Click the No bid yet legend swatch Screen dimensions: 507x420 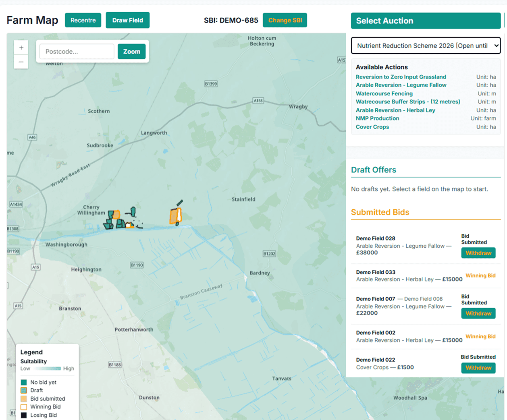pos(24,382)
